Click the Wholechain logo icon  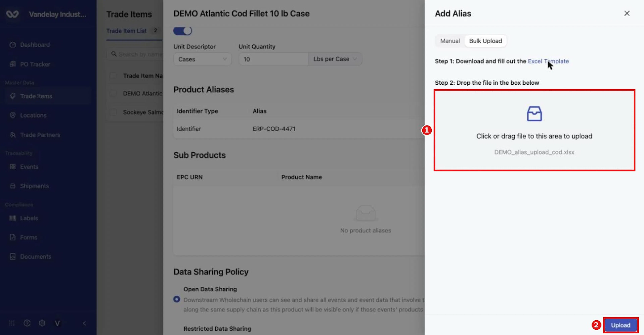tap(12, 14)
